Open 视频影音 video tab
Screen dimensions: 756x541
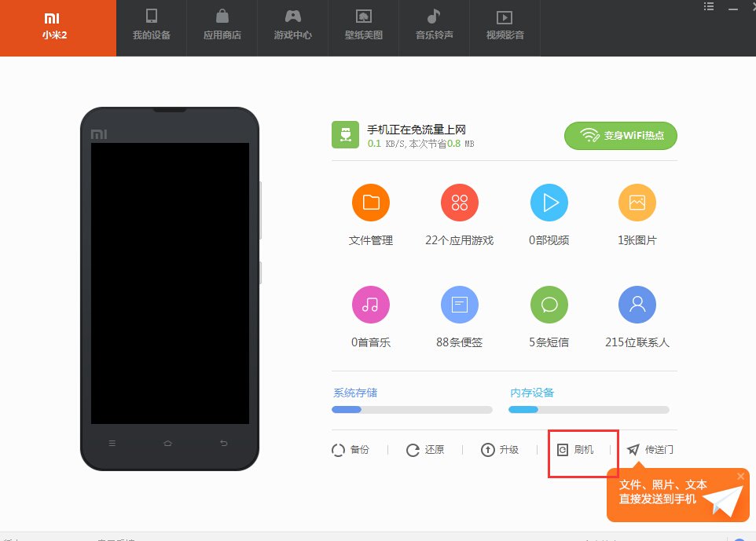tap(505, 28)
